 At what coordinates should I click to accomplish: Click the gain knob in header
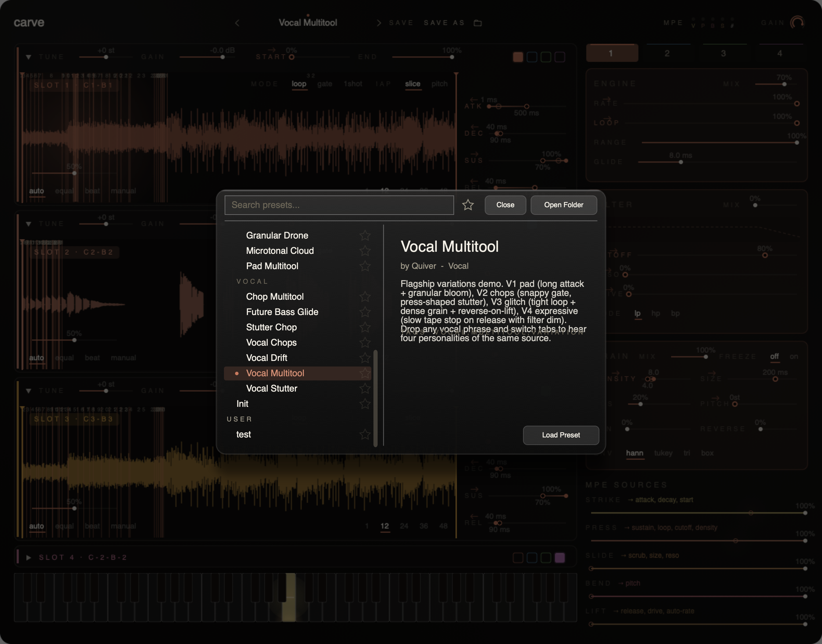tap(797, 23)
